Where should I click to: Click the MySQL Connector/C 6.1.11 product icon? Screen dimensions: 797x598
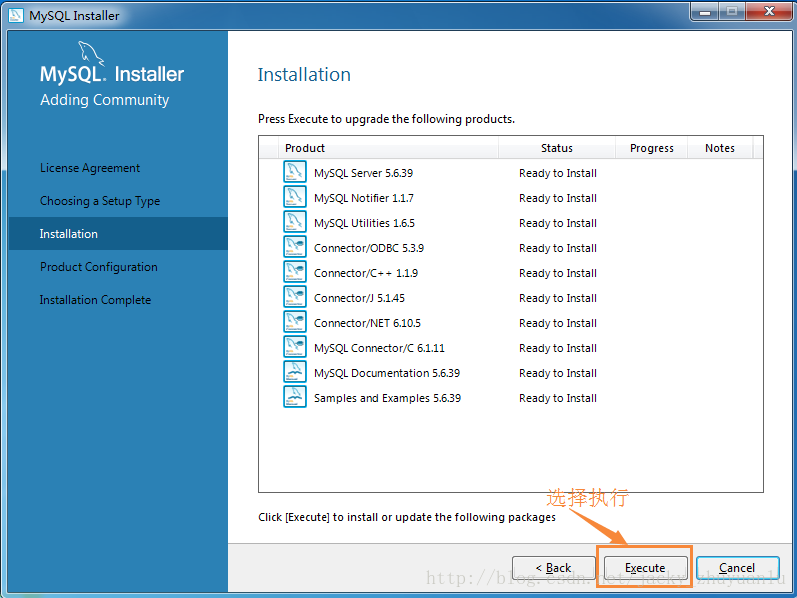coord(295,346)
